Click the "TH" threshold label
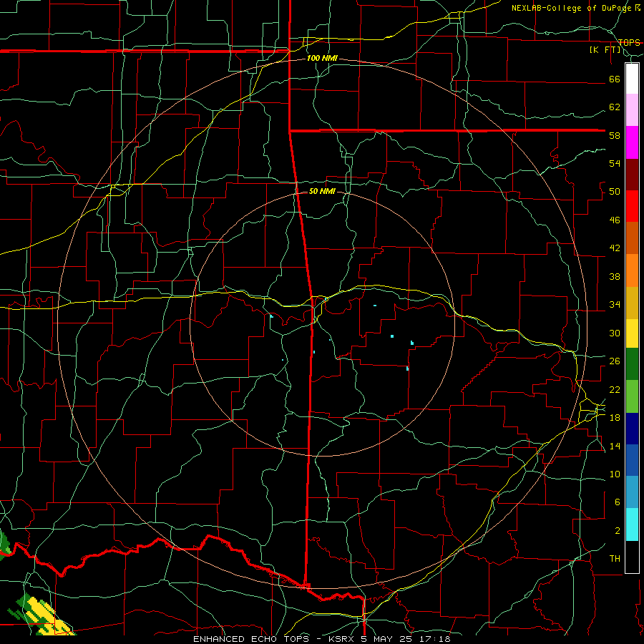This screenshot has width=644, height=644. point(615,559)
